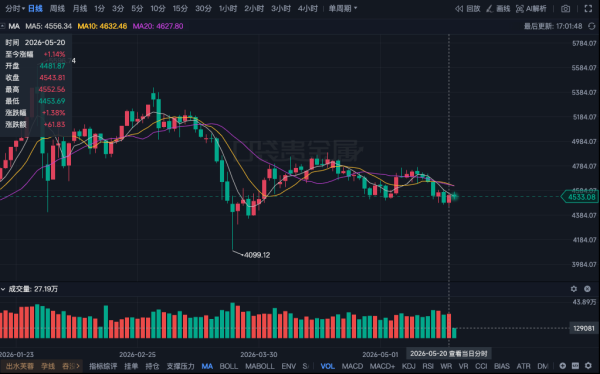Image resolution: width=600 pixels, height=374 pixels.
Task: Select the 3分 timeframe
Action: pyautogui.click(x=118, y=8)
